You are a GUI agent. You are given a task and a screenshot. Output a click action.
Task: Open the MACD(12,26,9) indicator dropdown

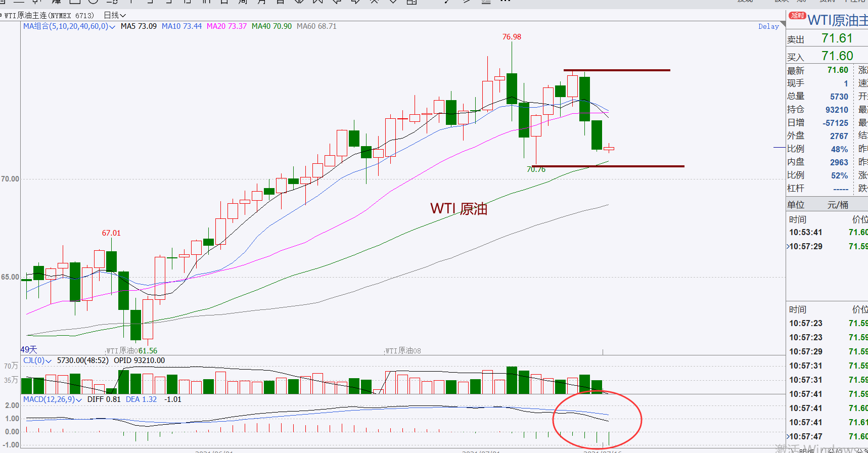tap(53, 399)
